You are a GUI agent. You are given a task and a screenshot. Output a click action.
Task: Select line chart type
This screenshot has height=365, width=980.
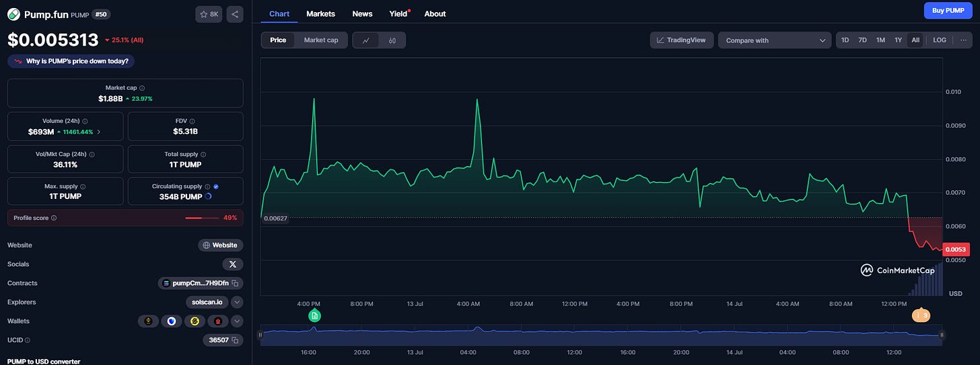(x=366, y=40)
